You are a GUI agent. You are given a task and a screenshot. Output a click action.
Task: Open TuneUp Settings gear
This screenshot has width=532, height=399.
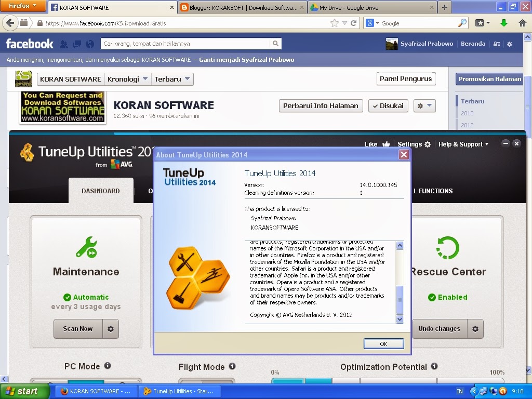coord(428,144)
